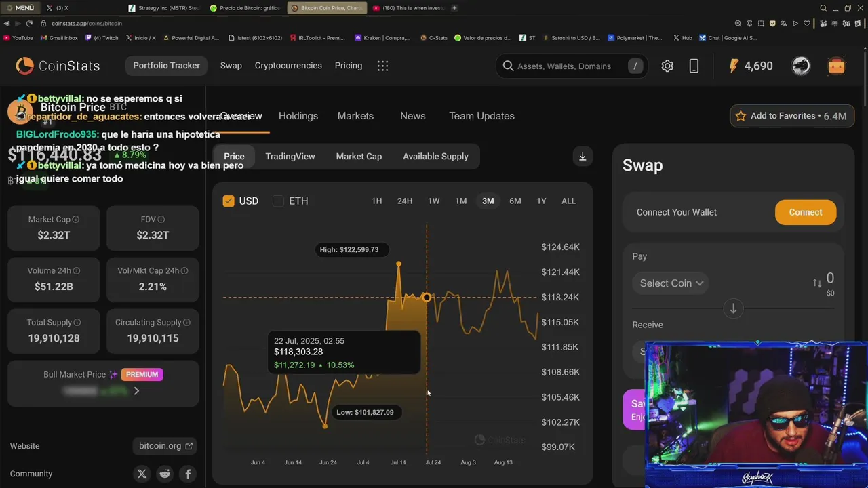Open the Polymarket bookmark
Screen dimensions: 868x488
(x=635, y=38)
